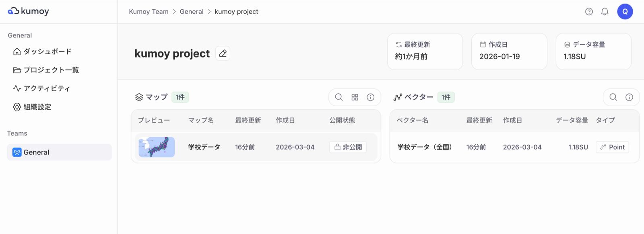Image resolution: width=644 pixels, height=234 pixels.
Task: Navigate to General breadcrumb
Action: point(192,12)
